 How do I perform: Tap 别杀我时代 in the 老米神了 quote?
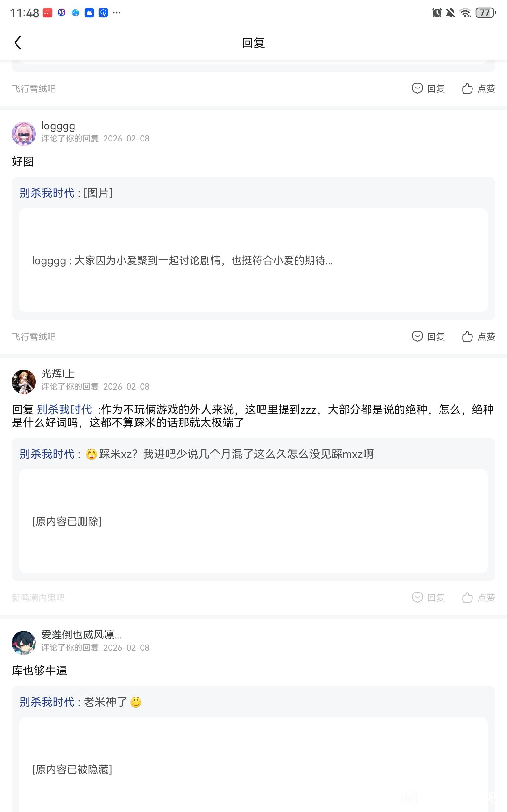[47, 702]
